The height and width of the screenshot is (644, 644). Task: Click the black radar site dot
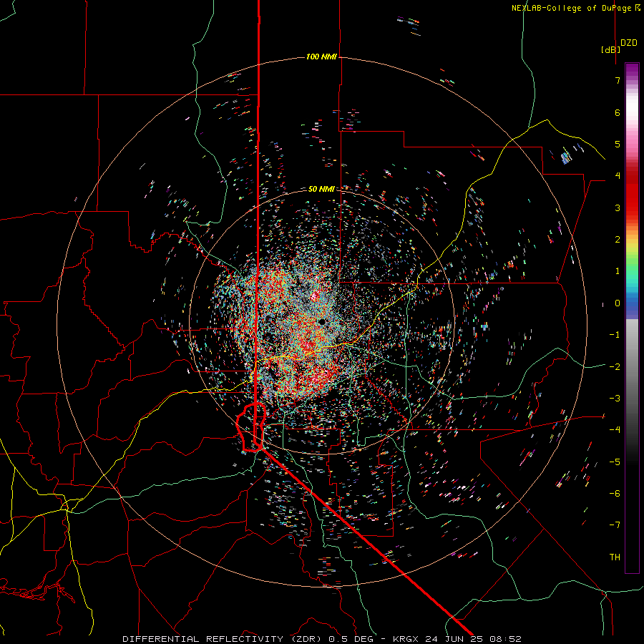coord(322,321)
